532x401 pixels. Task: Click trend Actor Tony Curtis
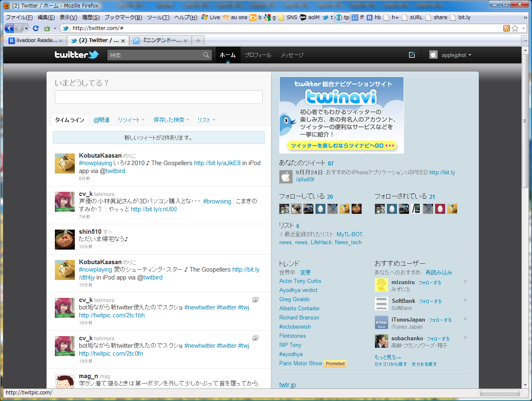[300, 281]
